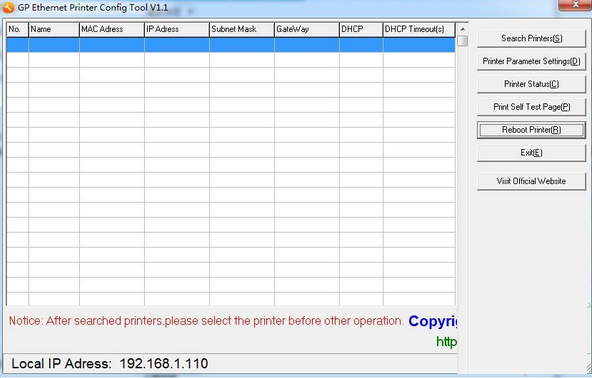The height and width of the screenshot is (378, 592).
Task: Click the No. column header
Action: pyautogui.click(x=17, y=29)
